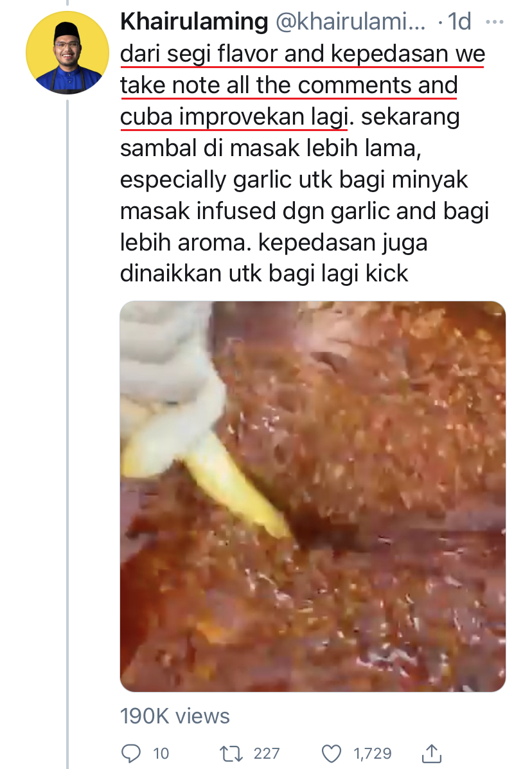The height and width of the screenshot is (769, 532).
Task: Open the tweet's more options ellipsis
Action: [x=494, y=22]
